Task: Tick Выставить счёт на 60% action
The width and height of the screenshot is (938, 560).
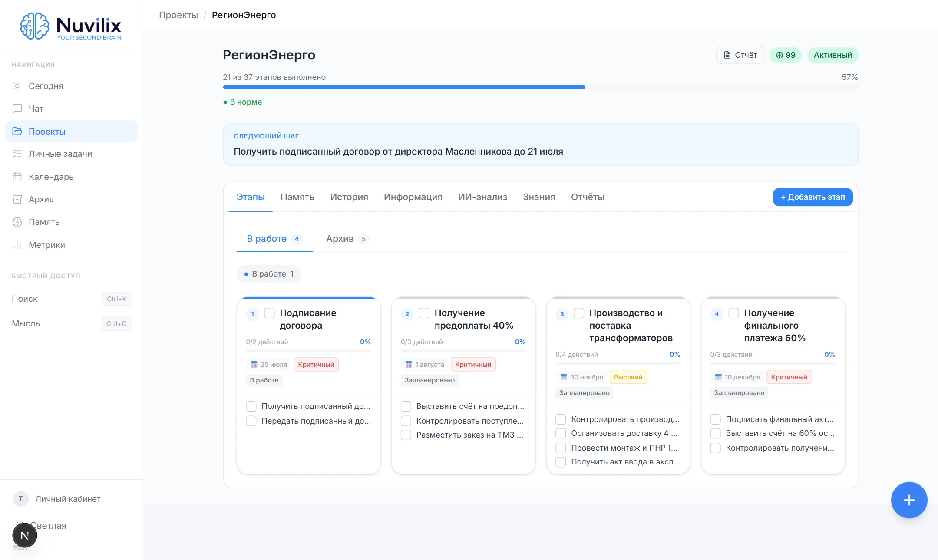Action: coord(715,433)
